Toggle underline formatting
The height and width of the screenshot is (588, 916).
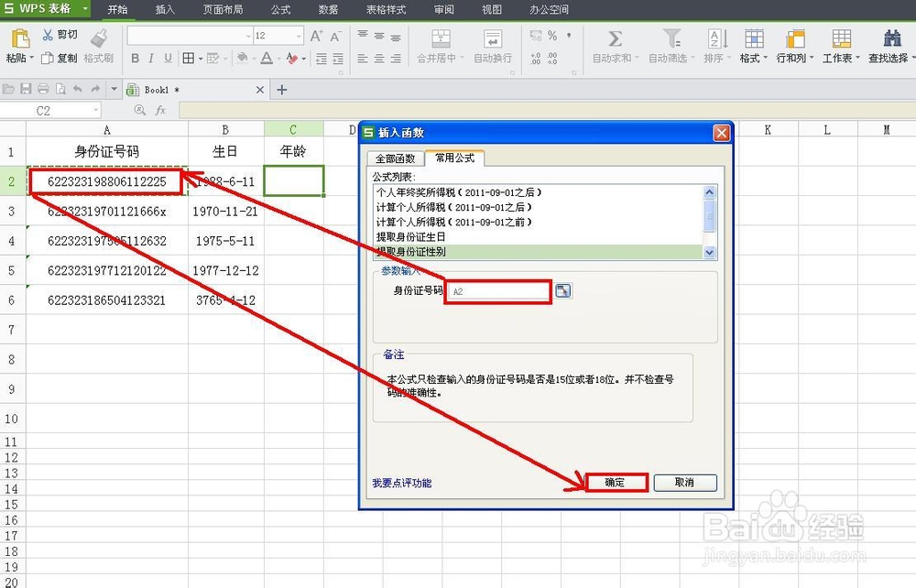[x=167, y=58]
